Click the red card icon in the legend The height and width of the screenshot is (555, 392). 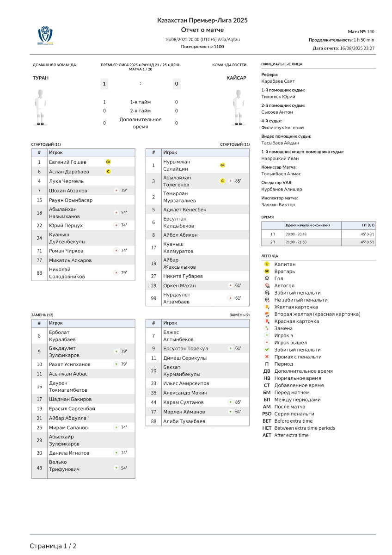(x=267, y=321)
